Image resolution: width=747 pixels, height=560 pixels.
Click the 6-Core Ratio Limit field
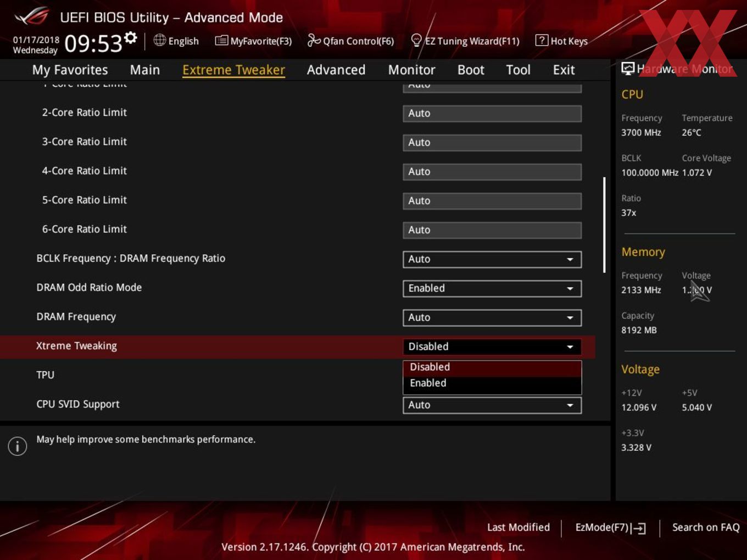[492, 230]
